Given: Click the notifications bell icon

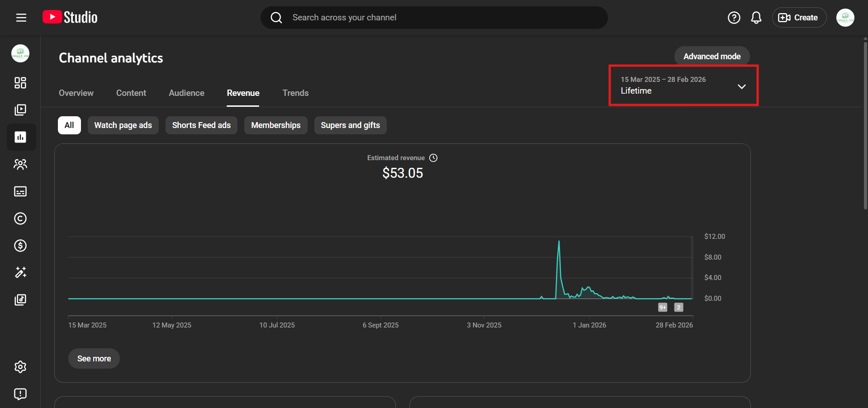Looking at the screenshot, I should pyautogui.click(x=756, y=18).
